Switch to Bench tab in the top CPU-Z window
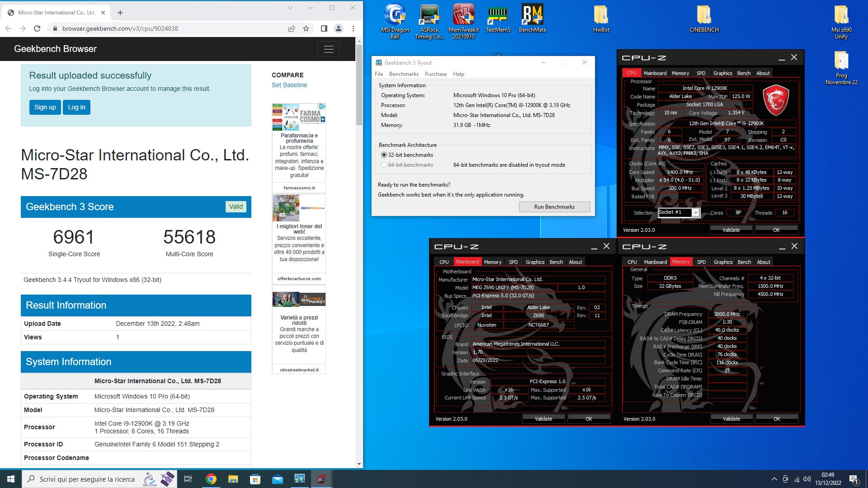868x488 pixels. tap(744, 73)
